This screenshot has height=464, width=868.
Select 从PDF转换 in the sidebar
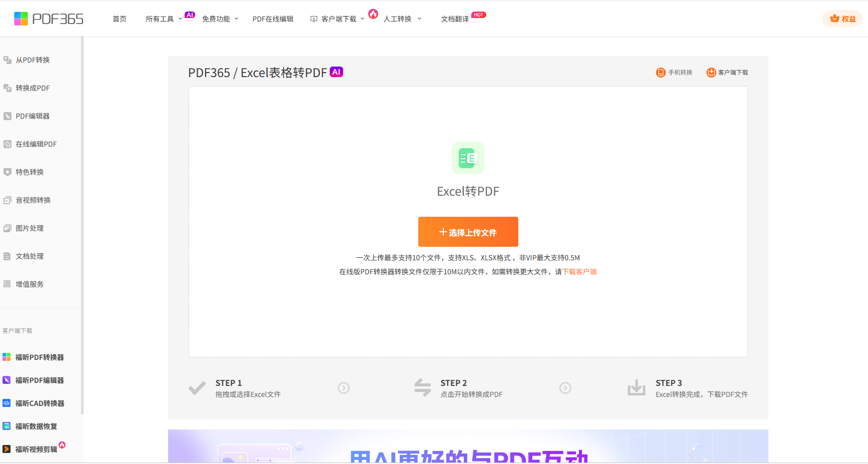pos(33,60)
